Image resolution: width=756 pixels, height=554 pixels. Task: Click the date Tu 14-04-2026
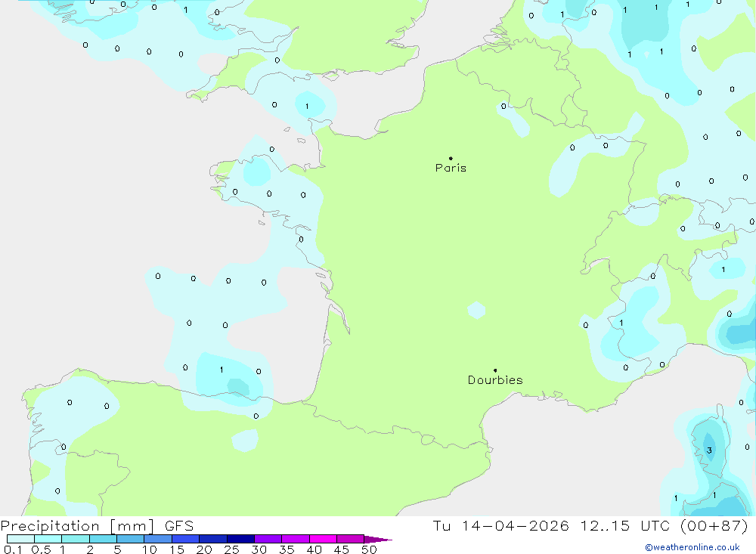coord(500,525)
